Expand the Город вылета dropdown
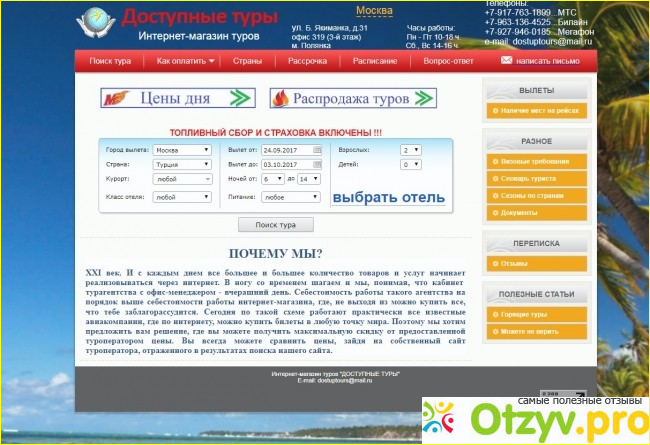 point(182,150)
